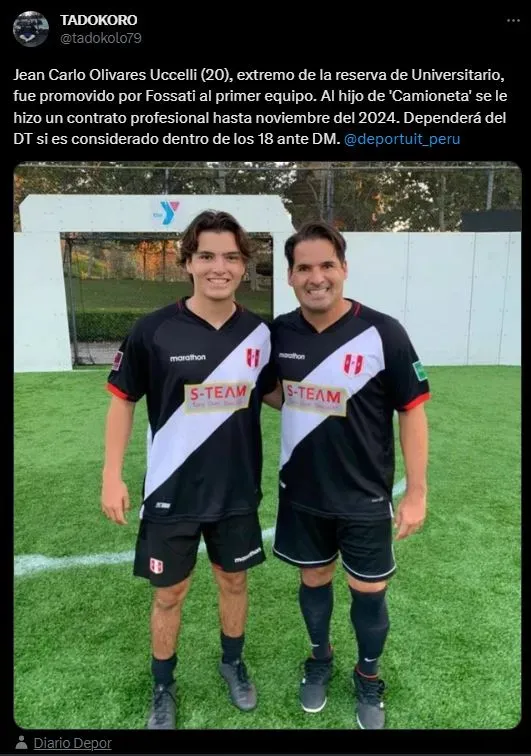The image size is (531, 756).
Task: Open the @deportuit_peru mention
Action: 402,139
